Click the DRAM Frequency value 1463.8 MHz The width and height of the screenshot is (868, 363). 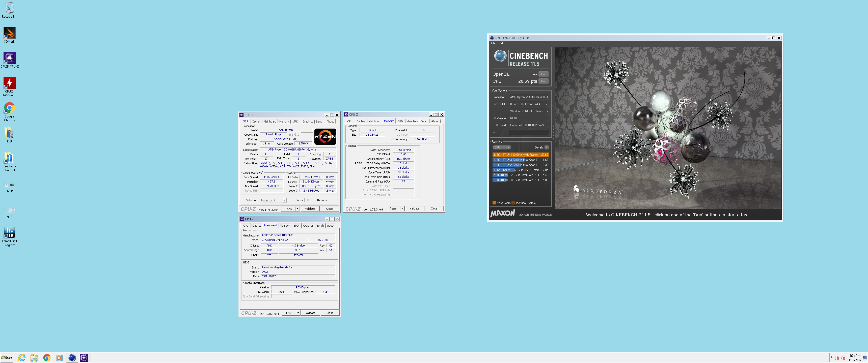(403, 150)
